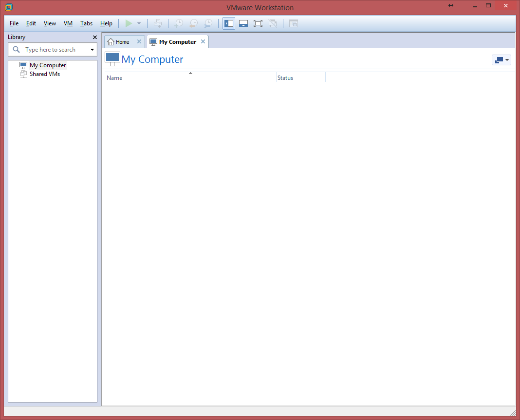Open the Snapshot Manager toolbar icon

click(x=208, y=23)
